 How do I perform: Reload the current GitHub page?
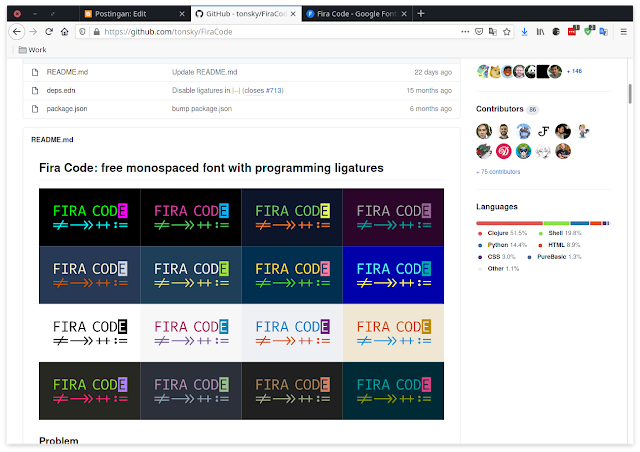pyautogui.click(x=49, y=32)
